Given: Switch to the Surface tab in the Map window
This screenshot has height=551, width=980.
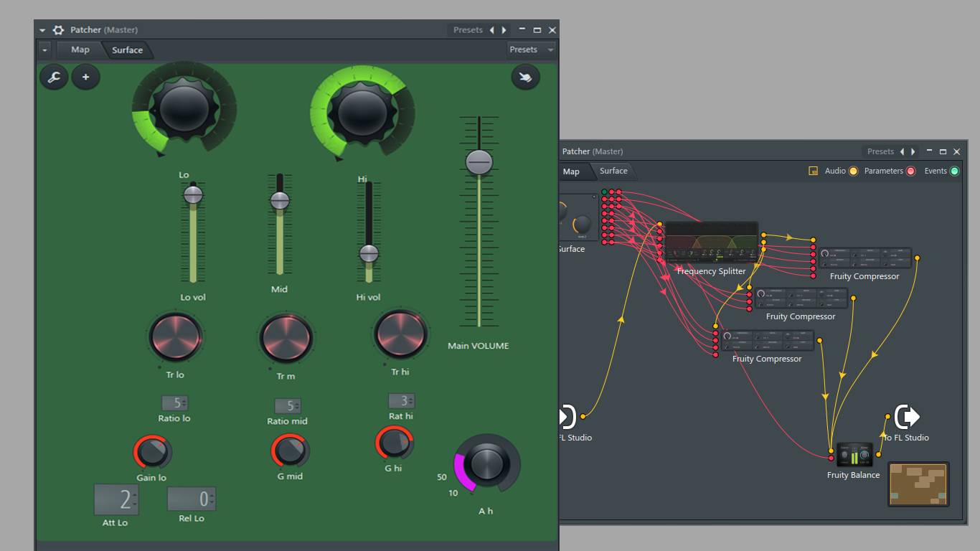Looking at the screenshot, I should click(613, 171).
